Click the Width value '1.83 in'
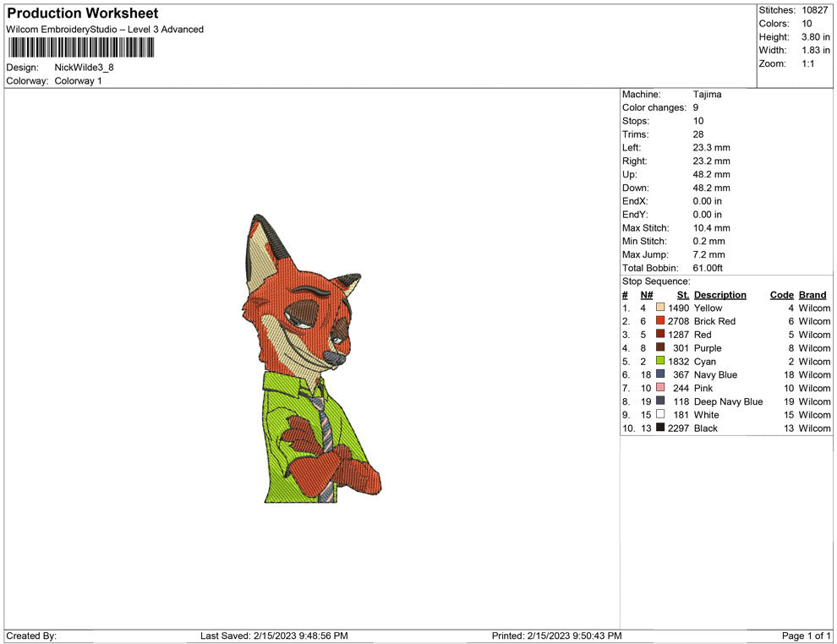The height and width of the screenshot is (644, 837). 816,50
